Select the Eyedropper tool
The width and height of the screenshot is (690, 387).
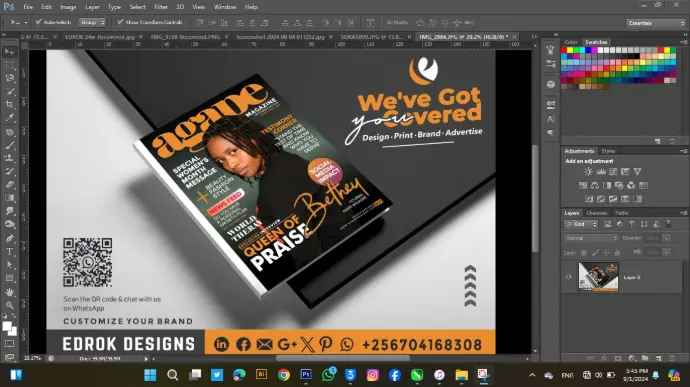pyautogui.click(x=9, y=118)
